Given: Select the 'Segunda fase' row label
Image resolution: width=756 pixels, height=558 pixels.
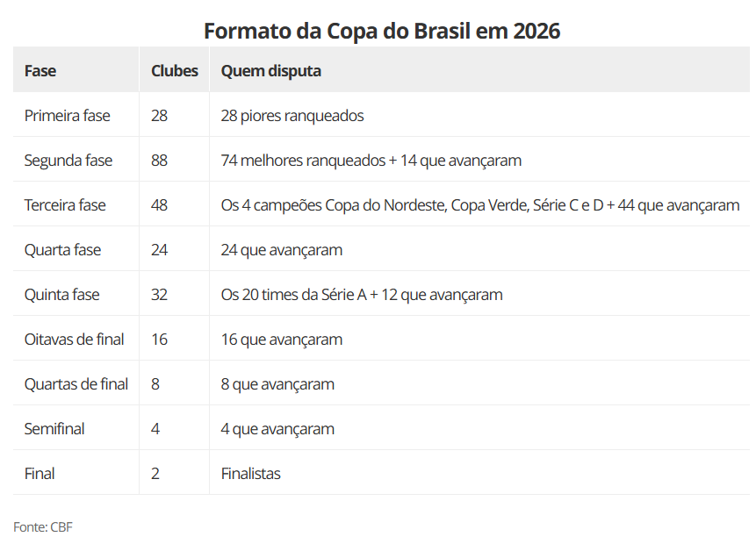Looking at the screenshot, I should (x=68, y=161).
